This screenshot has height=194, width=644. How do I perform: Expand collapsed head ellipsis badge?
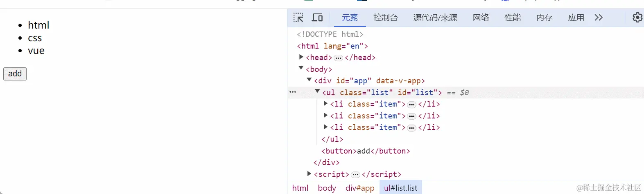tap(339, 58)
